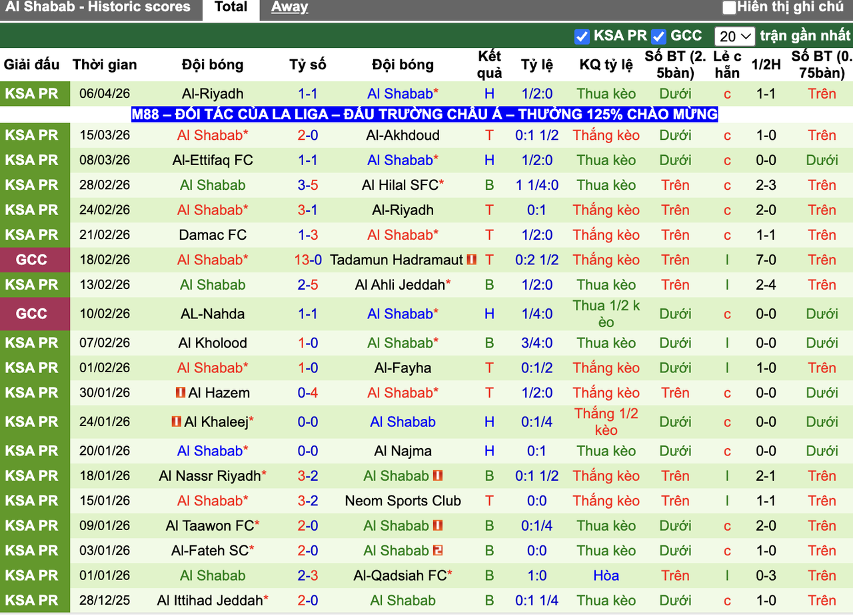Open Al-Riyadh team on 06/04/26 row

213,94
